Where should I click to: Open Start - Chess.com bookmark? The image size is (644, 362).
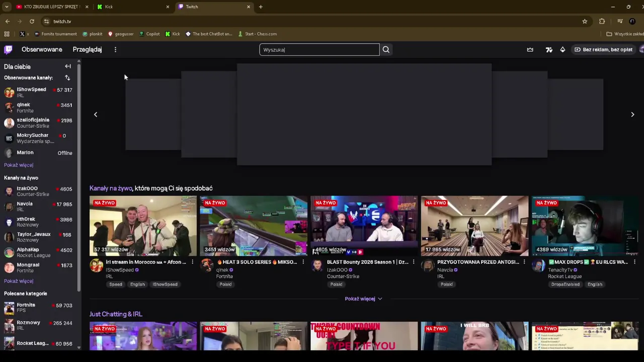(257, 34)
